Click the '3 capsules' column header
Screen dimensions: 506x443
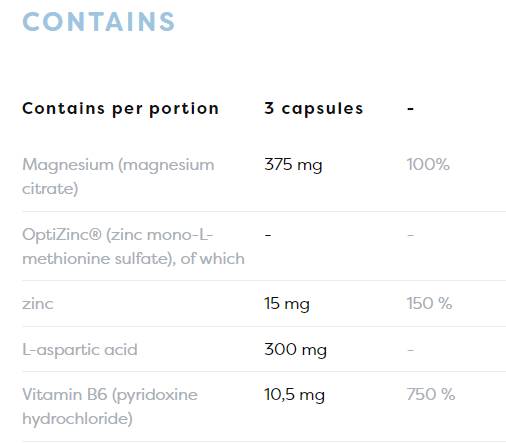314,109
